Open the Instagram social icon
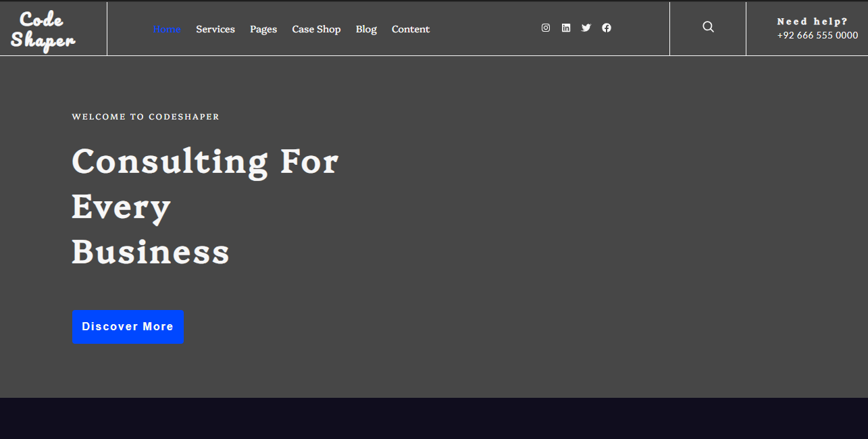 [x=546, y=28]
